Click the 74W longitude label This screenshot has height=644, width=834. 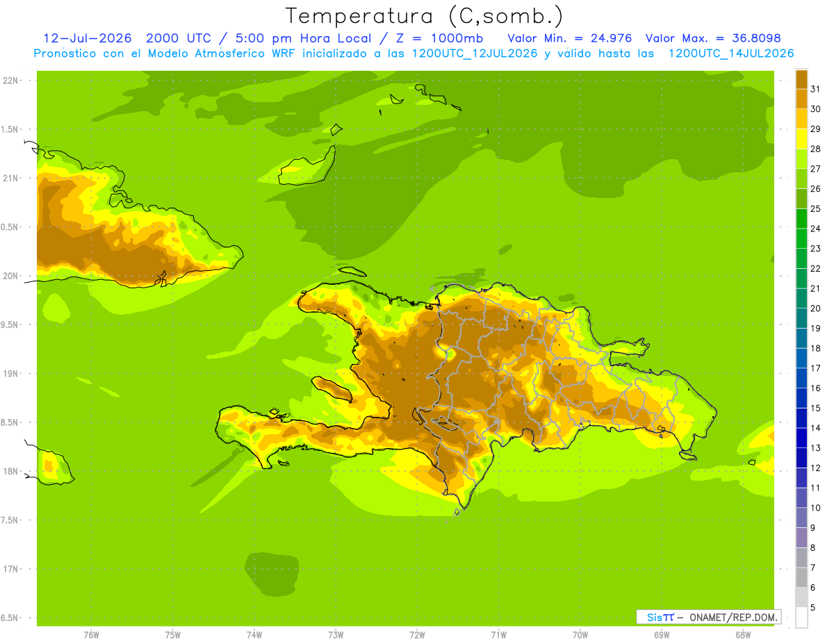254,634
